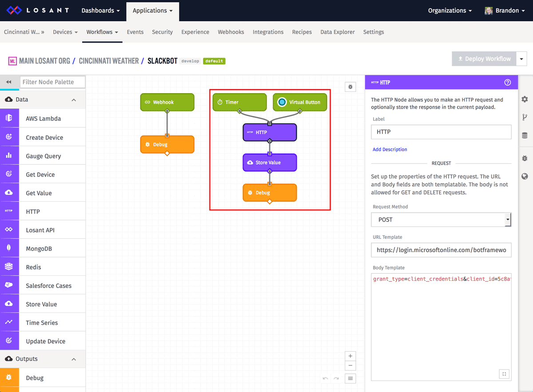The image size is (533, 392).
Task: Select the MongoDB node icon
Action: click(x=9, y=249)
